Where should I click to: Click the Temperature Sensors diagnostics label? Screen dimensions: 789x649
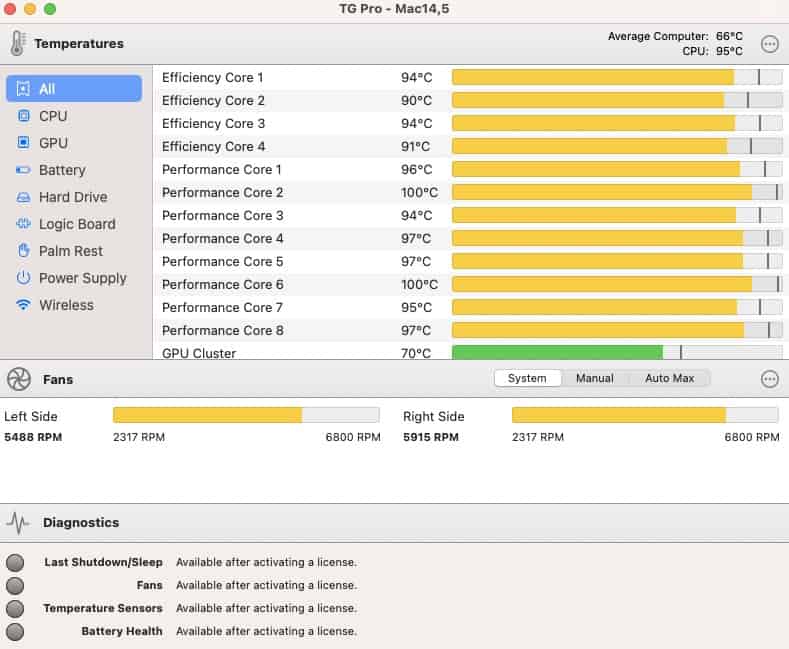pos(103,609)
